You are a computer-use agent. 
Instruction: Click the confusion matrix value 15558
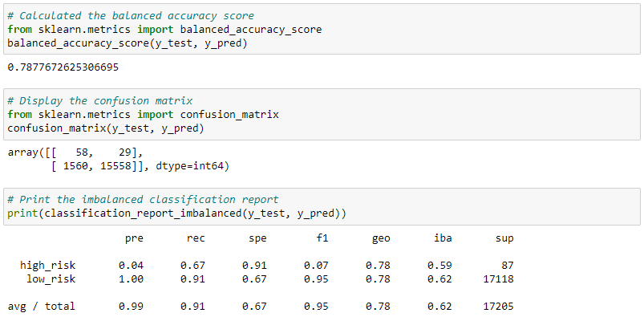[118, 167]
